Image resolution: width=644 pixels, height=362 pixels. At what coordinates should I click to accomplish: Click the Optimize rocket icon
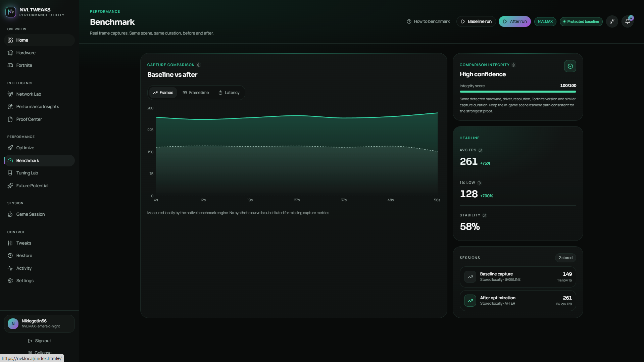pos(10,148)
